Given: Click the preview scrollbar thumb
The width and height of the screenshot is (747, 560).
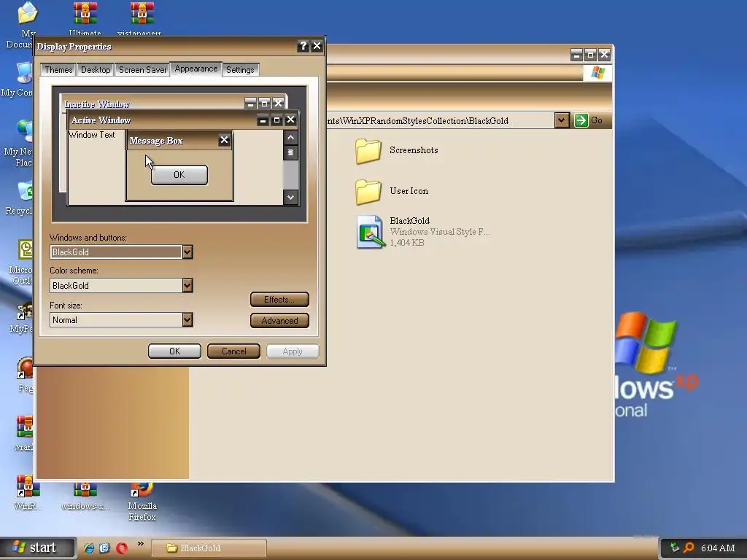Looking at the screenshot, I should (x=290, y=152).
